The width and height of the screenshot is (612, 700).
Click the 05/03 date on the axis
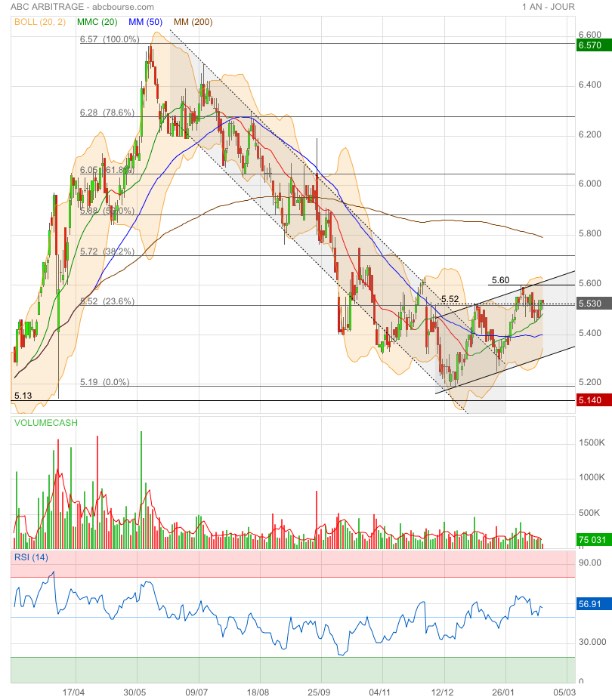[564, 692]
